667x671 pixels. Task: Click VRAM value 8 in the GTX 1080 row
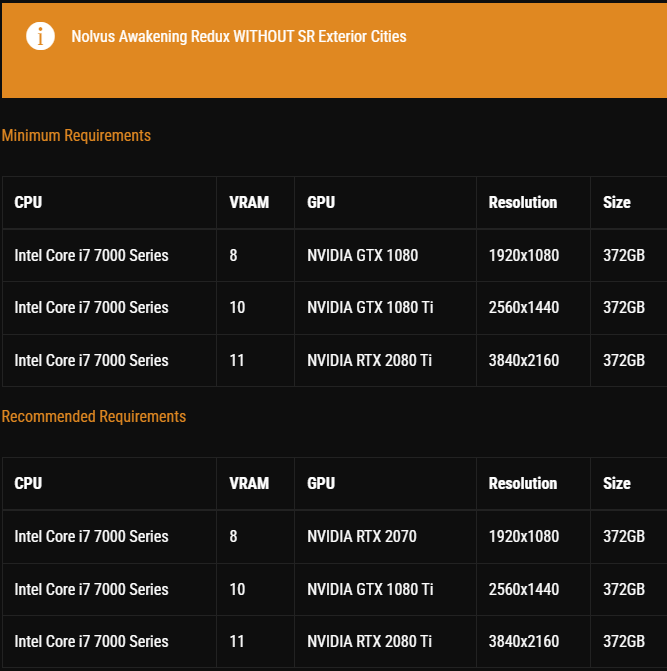click(x=233, y=255)
